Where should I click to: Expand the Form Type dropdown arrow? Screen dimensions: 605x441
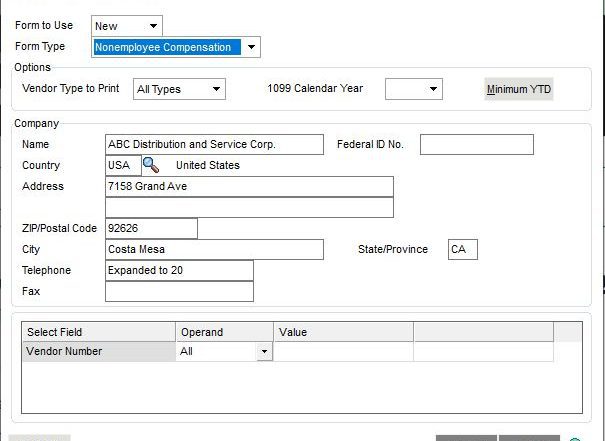tap(252, 47)
